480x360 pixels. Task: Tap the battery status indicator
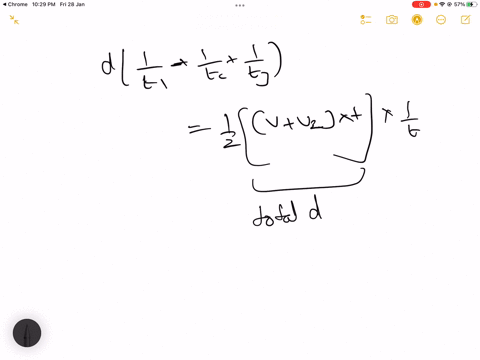[471, 4]
